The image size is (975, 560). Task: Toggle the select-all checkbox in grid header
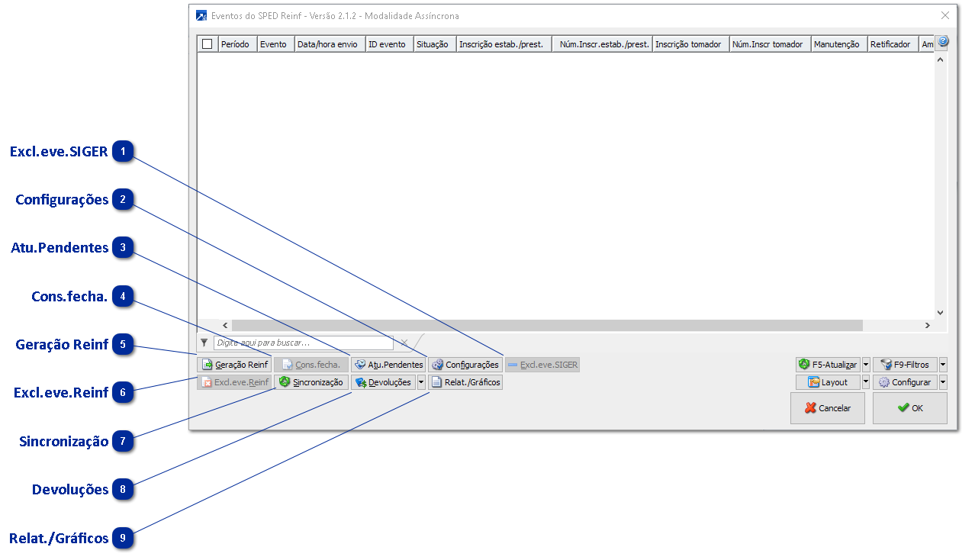[208, 44]
